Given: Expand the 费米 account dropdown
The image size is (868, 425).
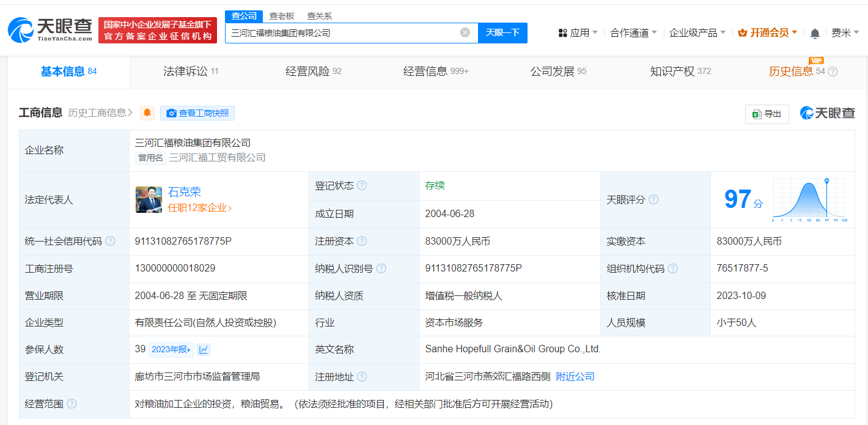Looking at the screenshot, I should coord(845,33).
